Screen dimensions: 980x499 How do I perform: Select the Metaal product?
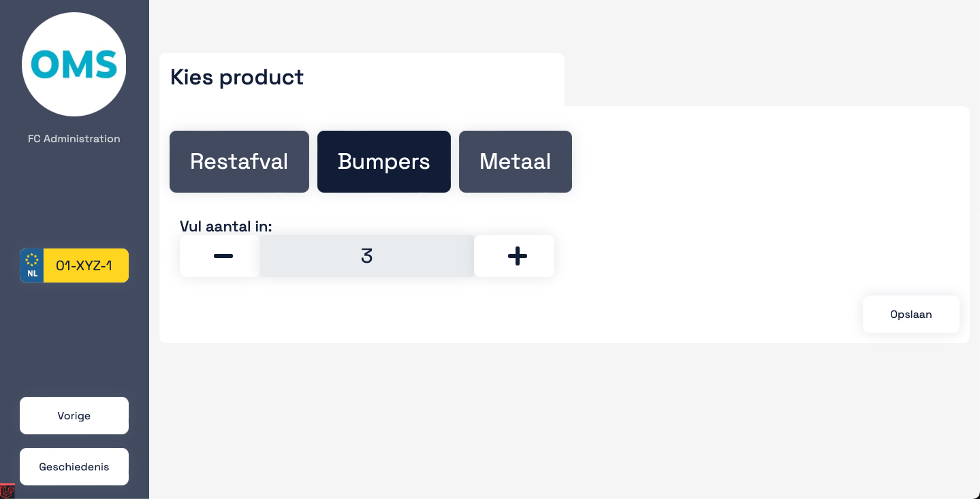point(516,161)
